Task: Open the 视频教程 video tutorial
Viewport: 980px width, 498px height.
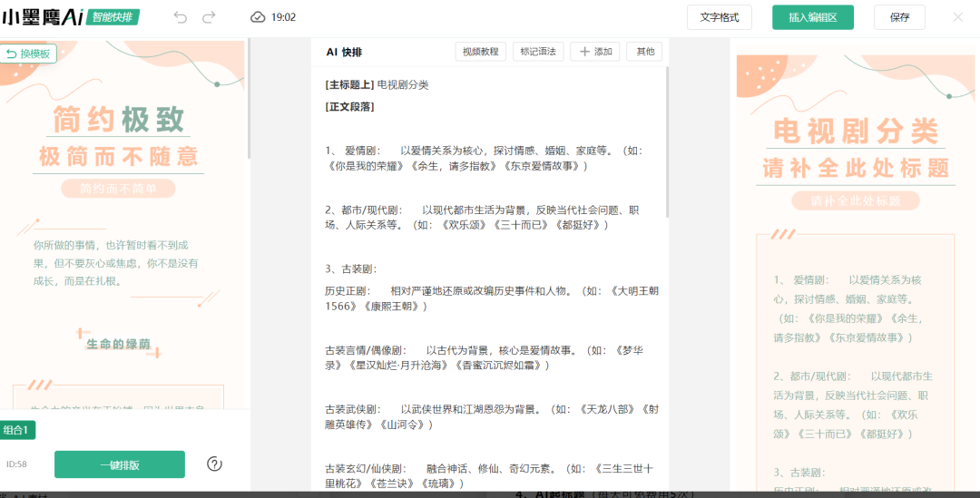Action: click(x=480, y=52)
